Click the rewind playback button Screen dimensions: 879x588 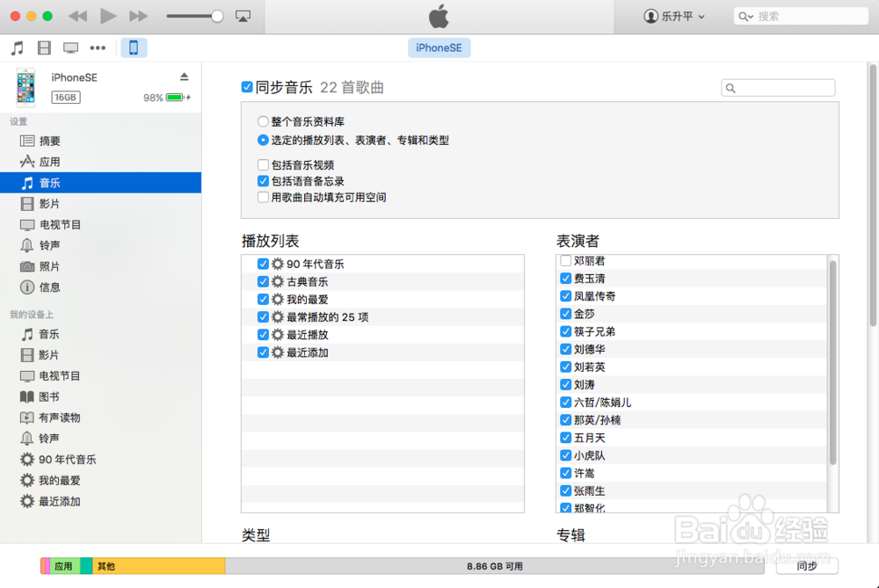tap(77, 16)
